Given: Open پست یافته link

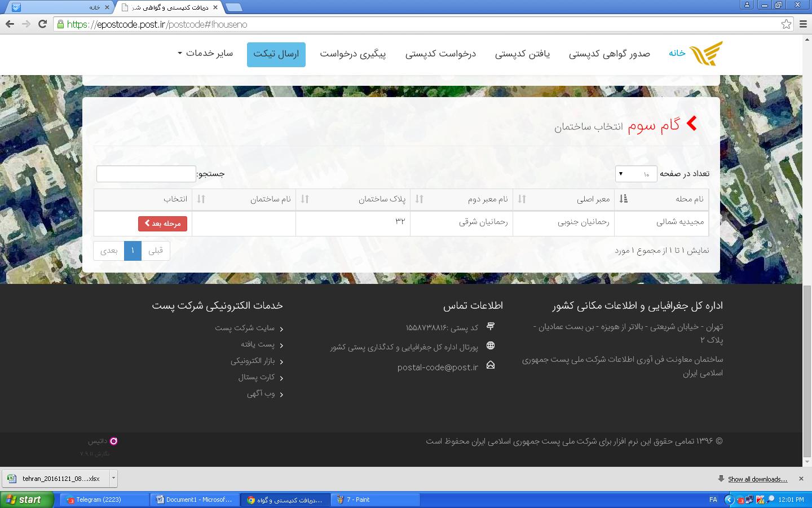Looking at the screenshot, I should click(258, 344).
